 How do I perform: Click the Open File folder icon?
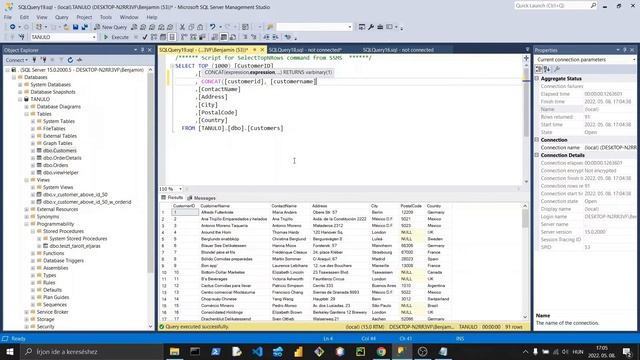click(66, 27)
